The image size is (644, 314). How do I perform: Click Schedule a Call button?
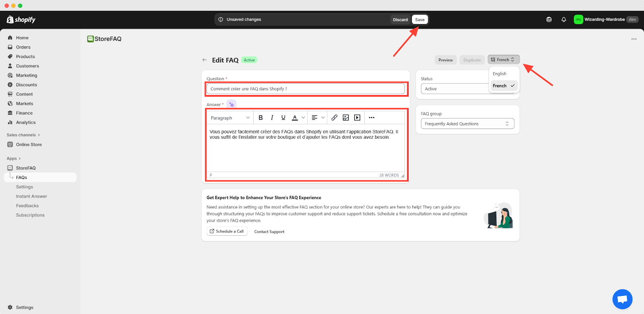(x=226, y=231)
